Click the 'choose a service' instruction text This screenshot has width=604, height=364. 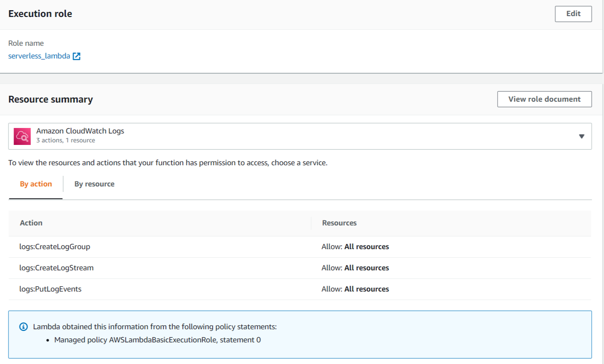tap(168, 163)
